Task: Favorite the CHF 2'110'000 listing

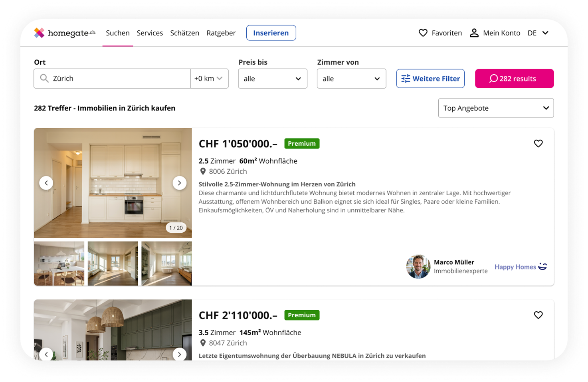Action: click(x=538, y=315)
